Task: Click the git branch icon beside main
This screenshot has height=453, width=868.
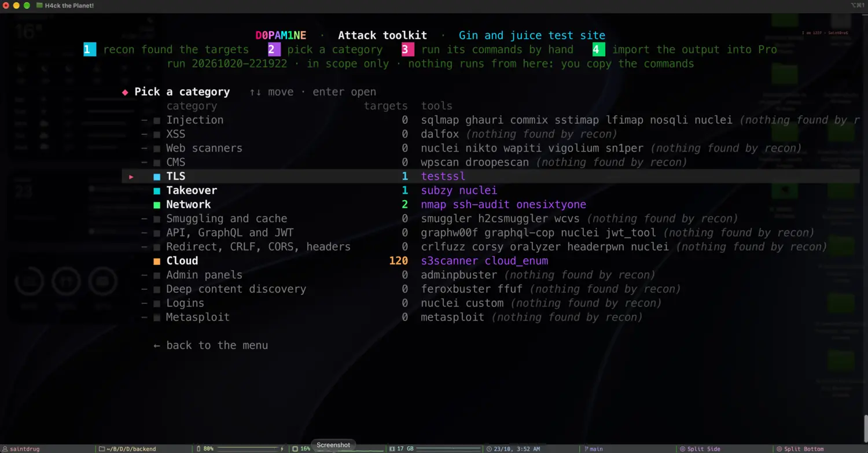Action: click(x=586, y=449)
